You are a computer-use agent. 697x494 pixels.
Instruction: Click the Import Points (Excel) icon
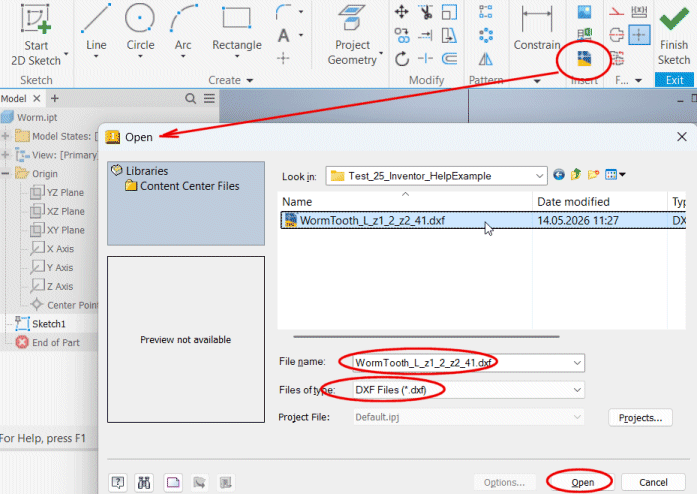(584, 35)
